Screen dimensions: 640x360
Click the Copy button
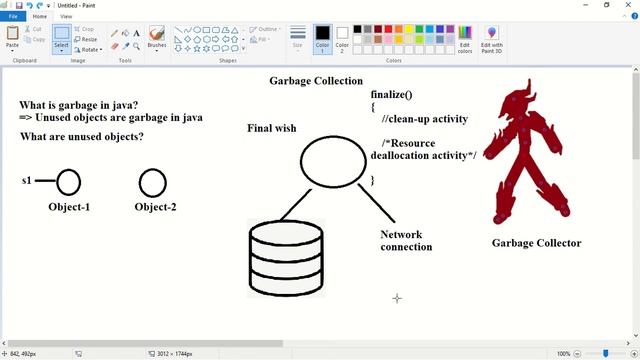coord(35,40)
